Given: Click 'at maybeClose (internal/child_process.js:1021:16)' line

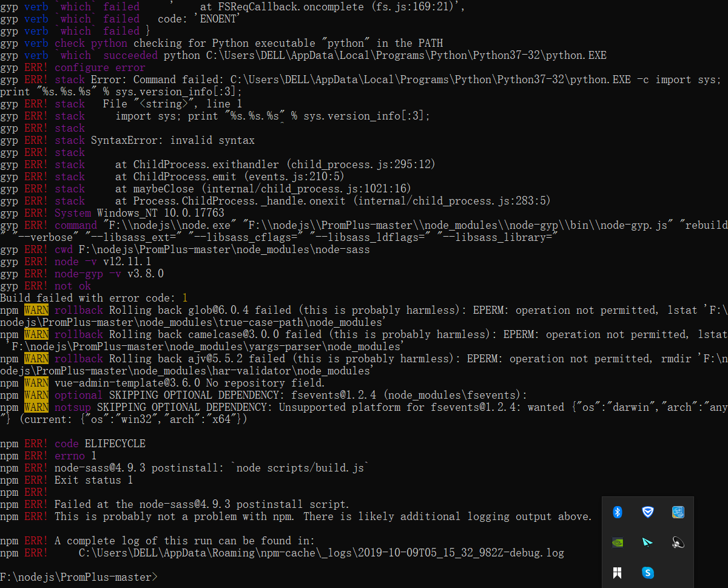Looking at the screenshot, I should (263, 189).
